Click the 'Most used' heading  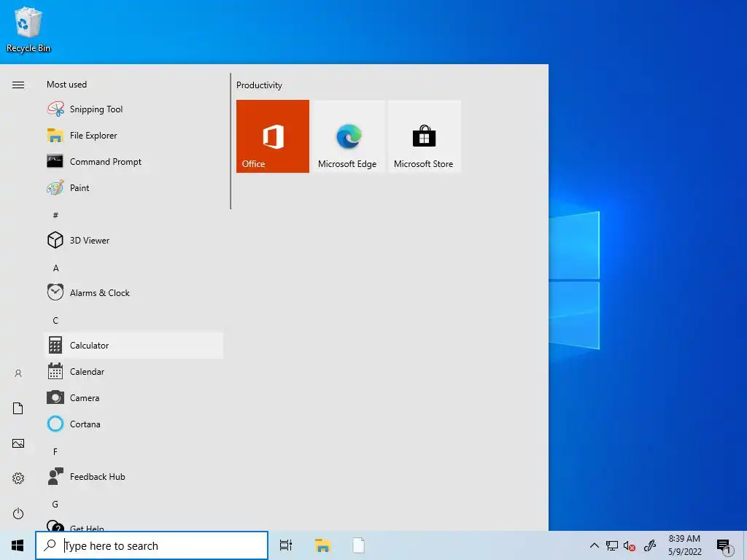coord(66,85)
